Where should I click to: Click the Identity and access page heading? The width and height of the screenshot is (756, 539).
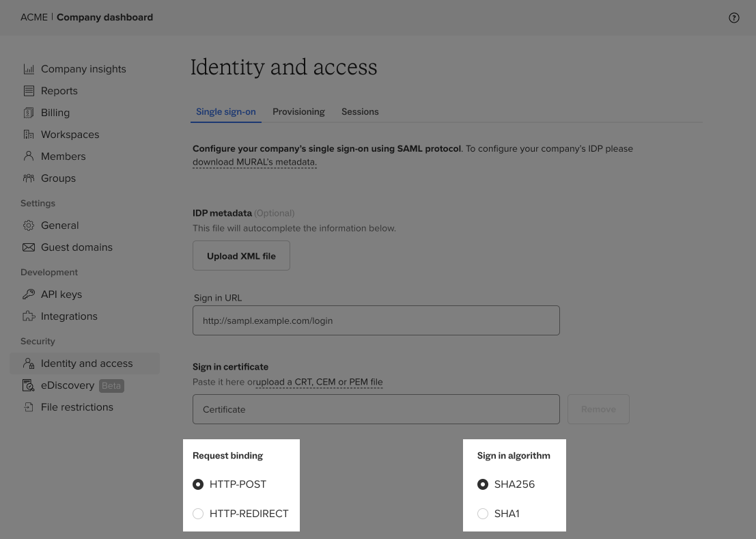283,67
